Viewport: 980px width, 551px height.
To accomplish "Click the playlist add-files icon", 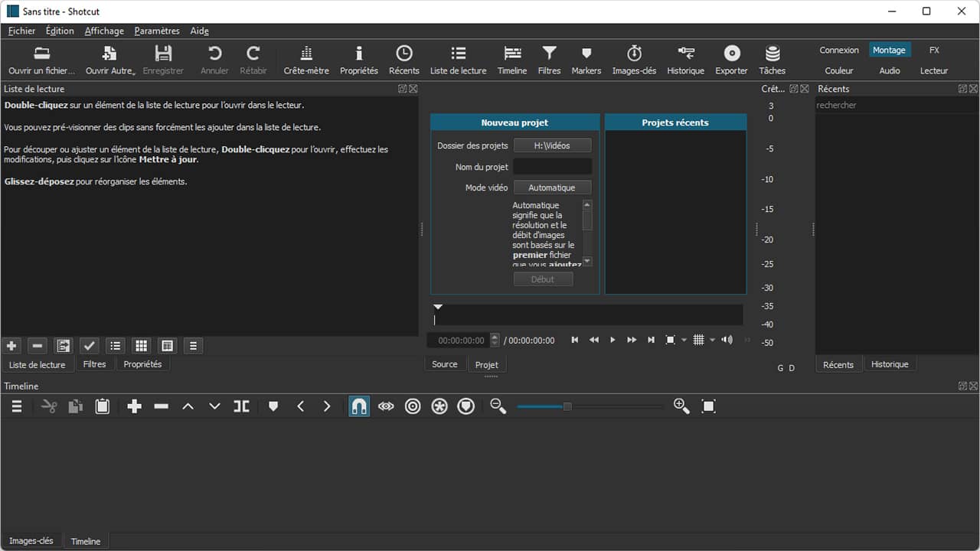I will pos(64,346).
